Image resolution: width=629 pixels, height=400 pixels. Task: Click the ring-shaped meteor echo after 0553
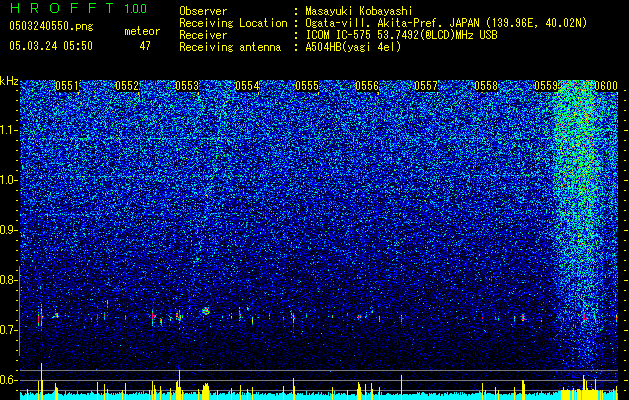206,311
